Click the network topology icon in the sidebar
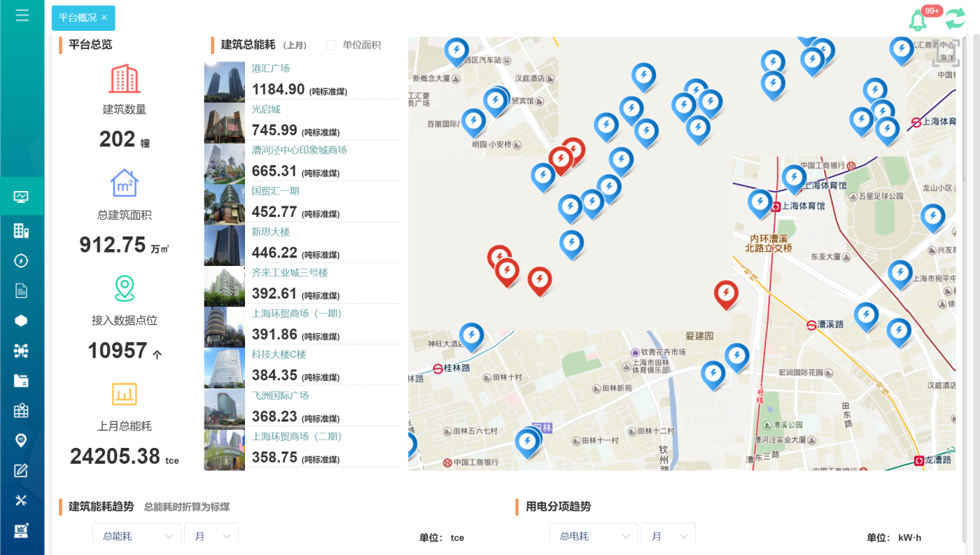The width and height of the screenshot is (980, 555). [21, 350]
